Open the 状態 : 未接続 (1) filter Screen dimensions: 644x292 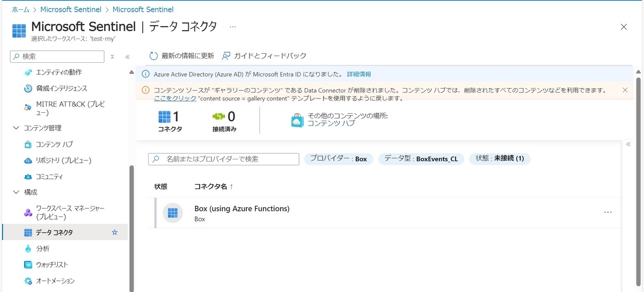point(500,158)
